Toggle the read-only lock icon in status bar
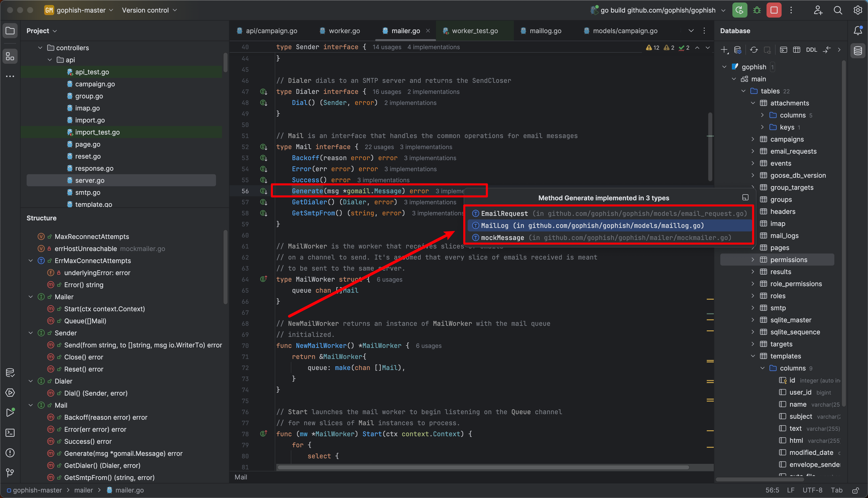 [x=855, y=490]
